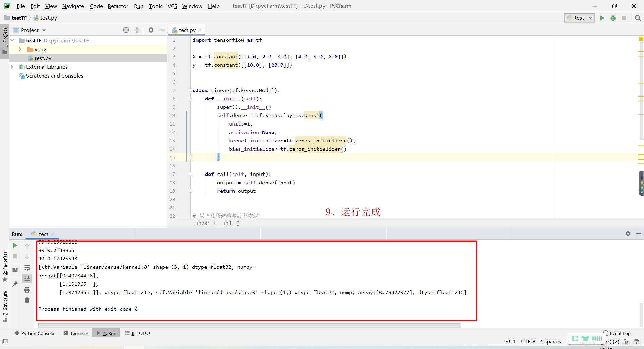The image size is (644, 349).
Task: Toggle the 1: Project side tab
Action: (x=5, y=41)
